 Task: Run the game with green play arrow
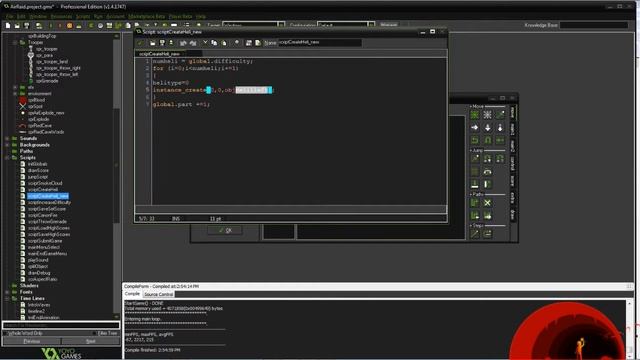pyautogui.click(x=51, y=25)
